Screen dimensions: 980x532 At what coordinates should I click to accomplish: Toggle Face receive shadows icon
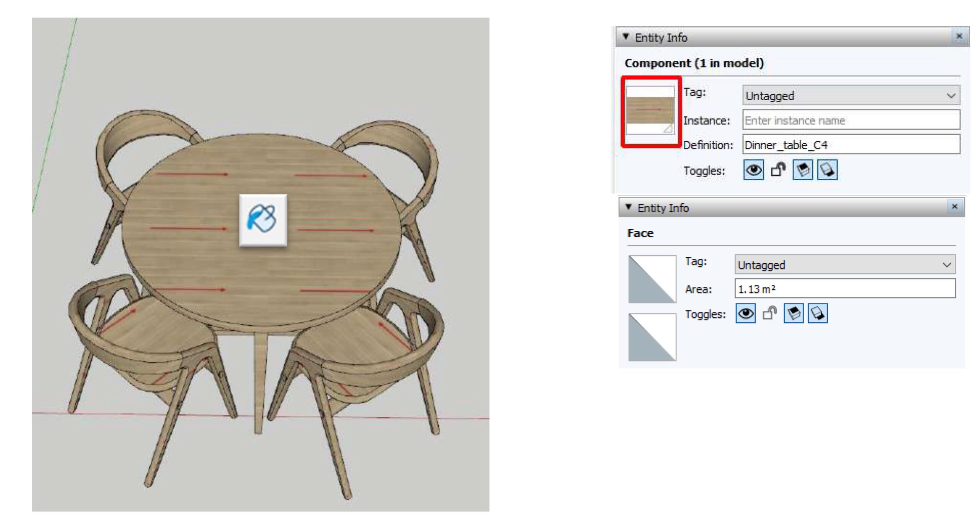pyautogui.click(x=794, y=314)
